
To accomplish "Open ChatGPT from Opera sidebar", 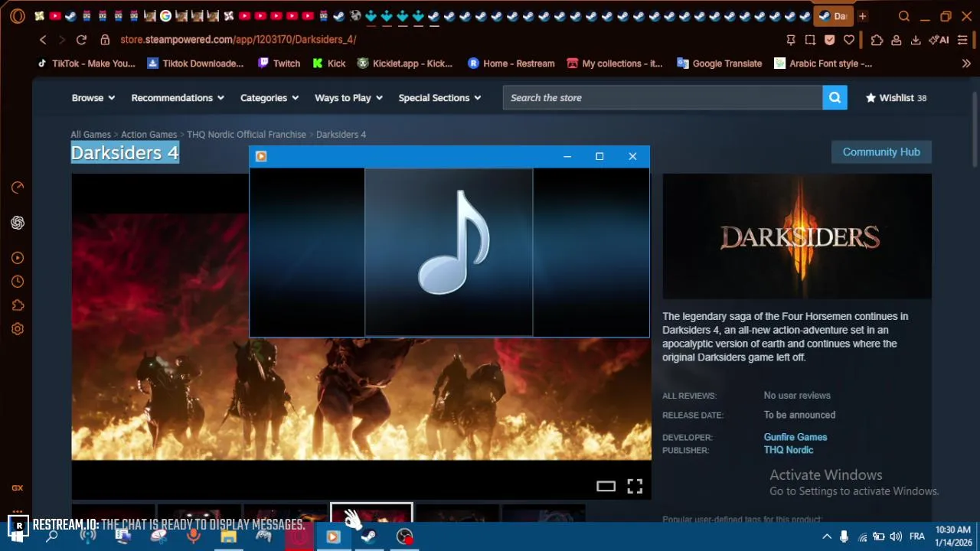I will (18, 223).
